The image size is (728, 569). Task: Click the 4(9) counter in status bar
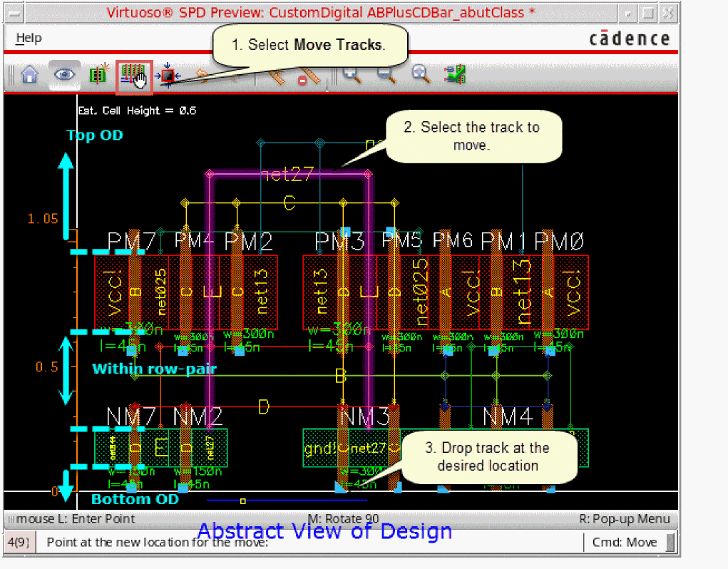click(x=19, y=542)
